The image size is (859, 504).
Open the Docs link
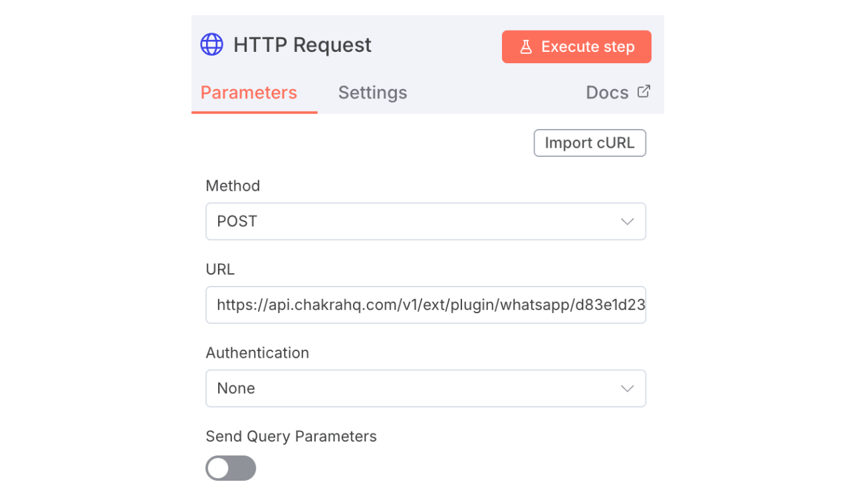[x=607, y=92]
